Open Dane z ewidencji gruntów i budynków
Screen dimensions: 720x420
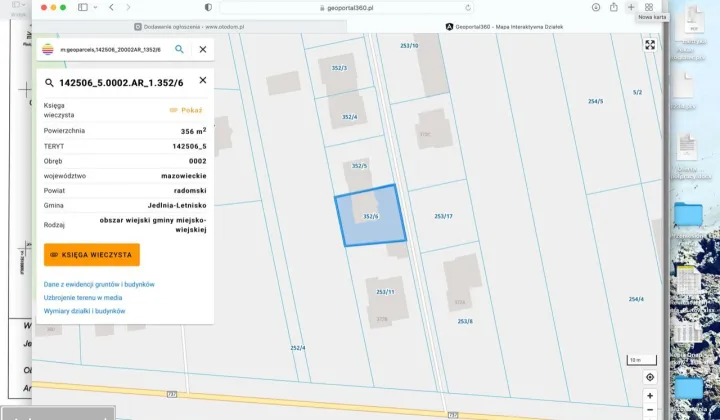(x=99, y=284)
